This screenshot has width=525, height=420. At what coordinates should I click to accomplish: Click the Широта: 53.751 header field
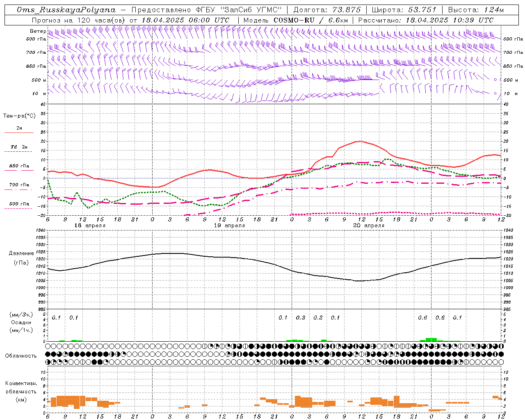(x=404, y=10)
